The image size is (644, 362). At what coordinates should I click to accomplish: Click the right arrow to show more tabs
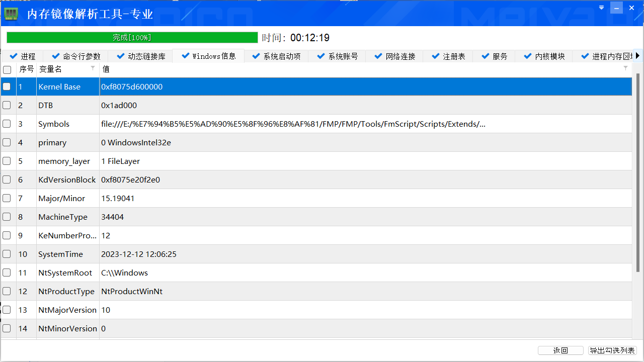pyautogui.click(x=637, y=56)
